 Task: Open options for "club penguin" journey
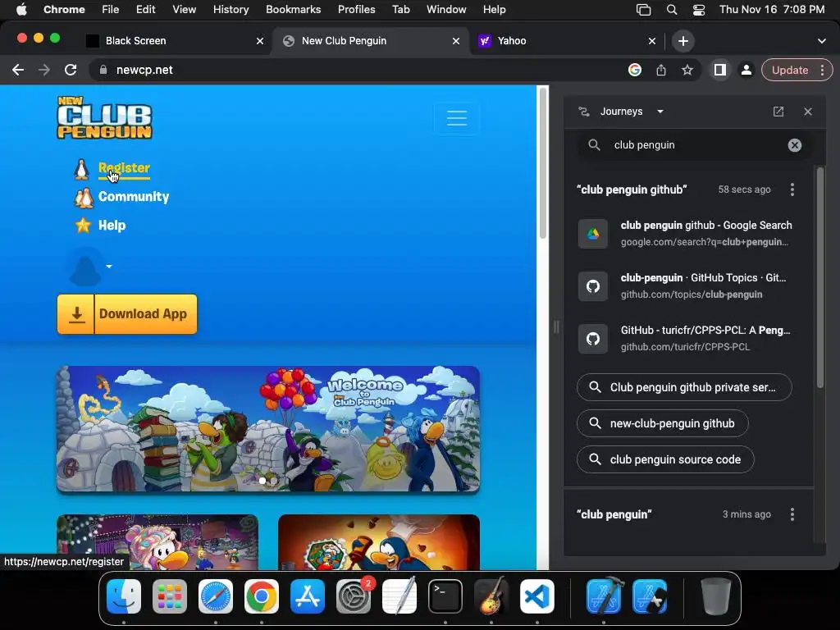coord(792,514)
